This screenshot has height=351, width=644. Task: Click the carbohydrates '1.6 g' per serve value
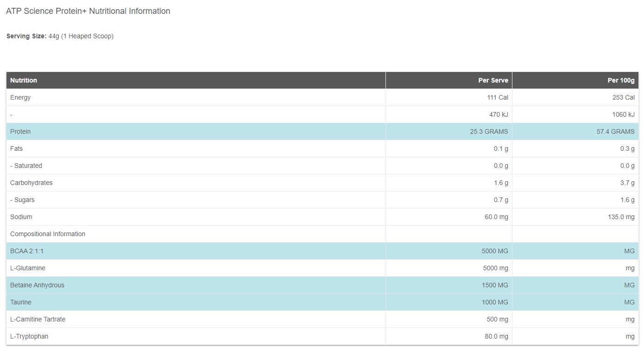pos(501,183)
